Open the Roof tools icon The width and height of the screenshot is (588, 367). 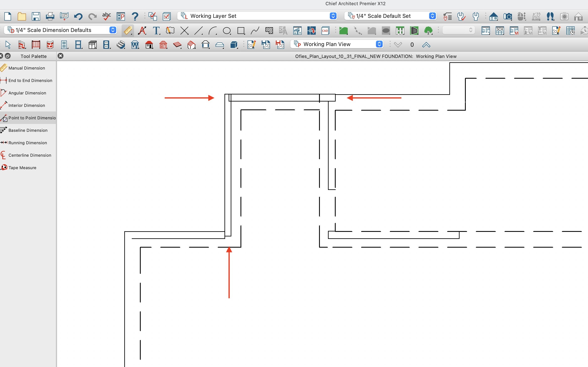pos(149,45)
